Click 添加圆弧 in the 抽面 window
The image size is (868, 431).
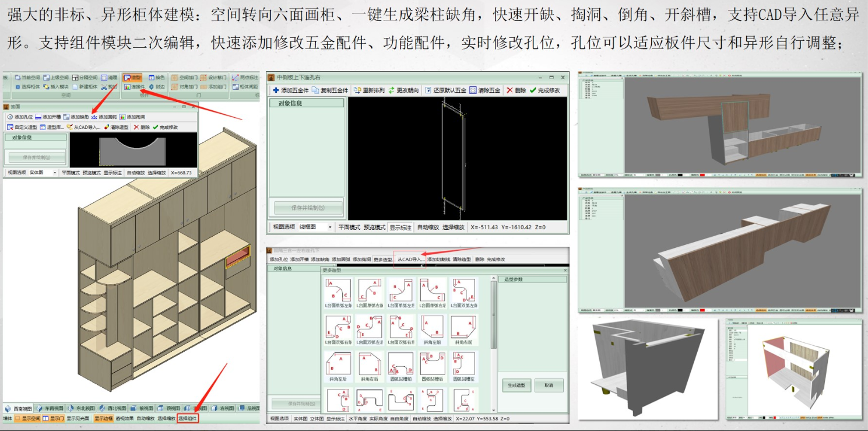(x=104, y=117)
